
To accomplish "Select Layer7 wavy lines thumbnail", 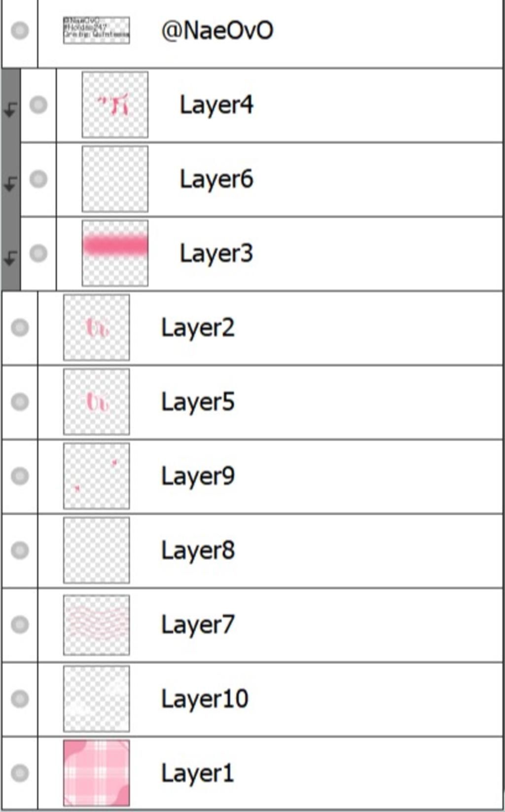I will tap(97, 625).
